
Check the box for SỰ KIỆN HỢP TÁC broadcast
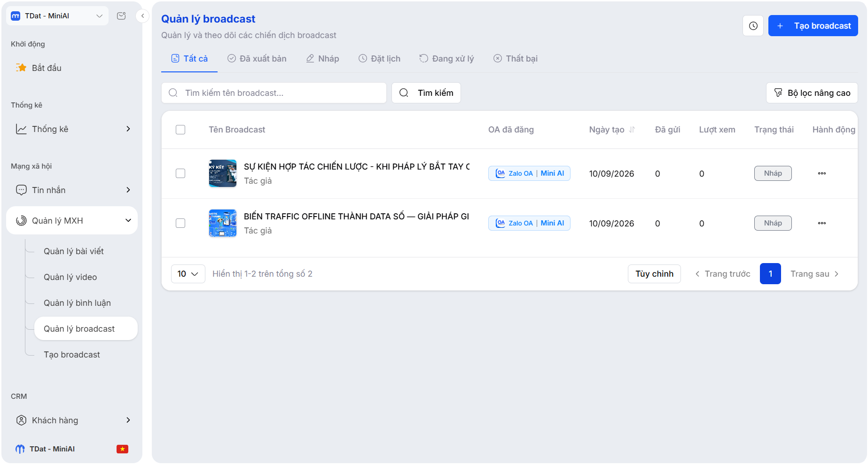tap(180, 173)
